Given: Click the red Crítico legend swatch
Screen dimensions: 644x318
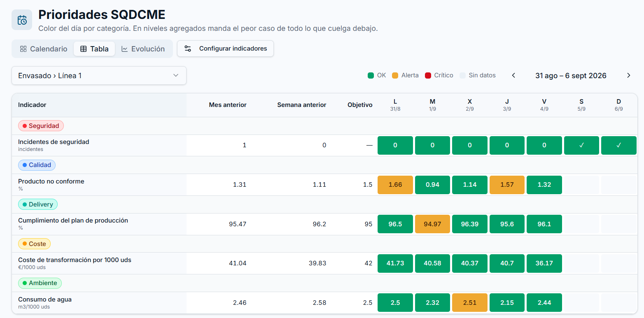Looking at the screenshot, I should click(428, 76).
